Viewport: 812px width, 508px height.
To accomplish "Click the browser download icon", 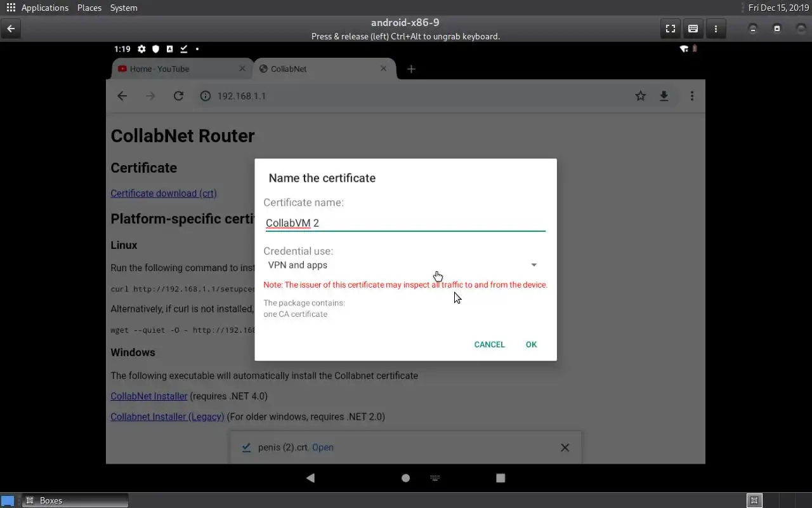I will (664, 96).
